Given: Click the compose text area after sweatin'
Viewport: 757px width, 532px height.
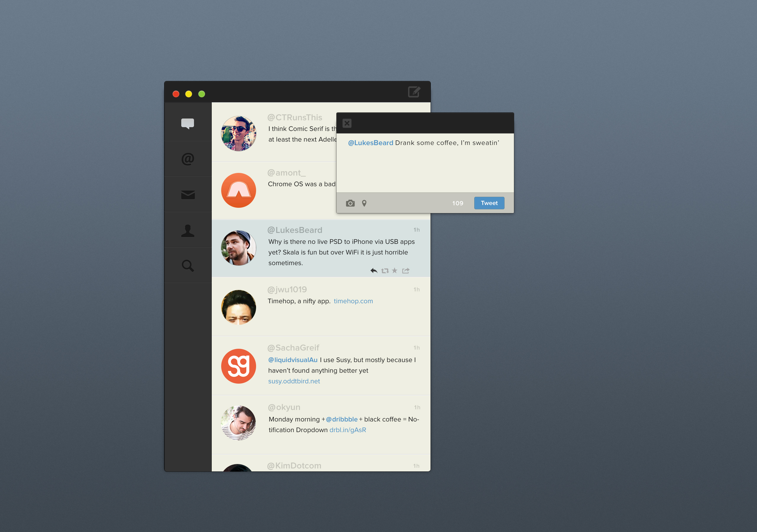Looking at the screenshot, I should (x=425, y=163).
